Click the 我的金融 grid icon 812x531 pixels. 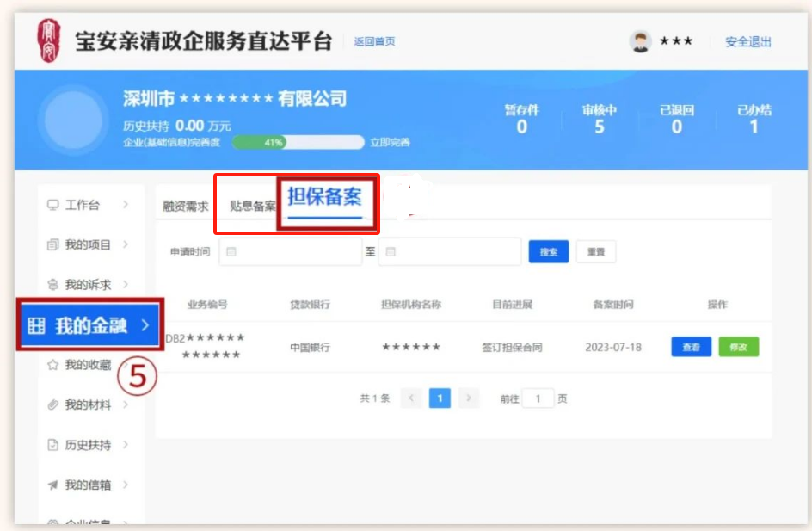[x=36, y=326]
